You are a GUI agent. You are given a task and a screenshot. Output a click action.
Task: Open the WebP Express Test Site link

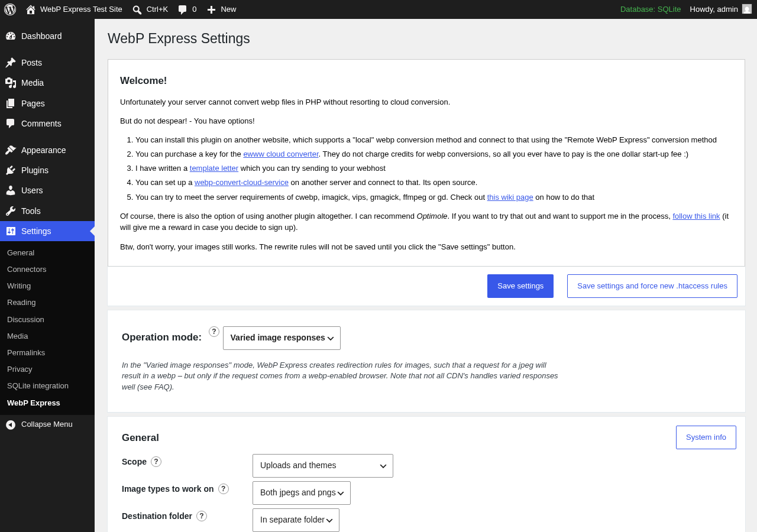click(81, 9)
